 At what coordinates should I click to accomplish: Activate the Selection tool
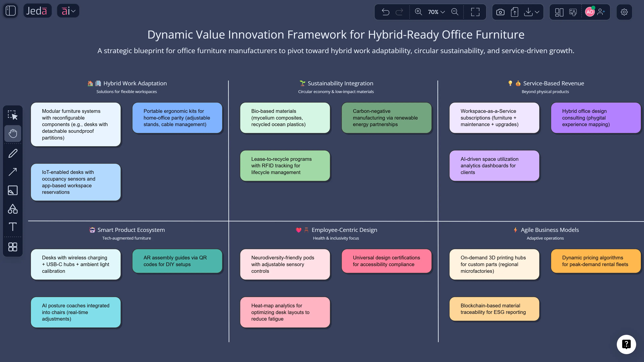[x=13, y=115]
